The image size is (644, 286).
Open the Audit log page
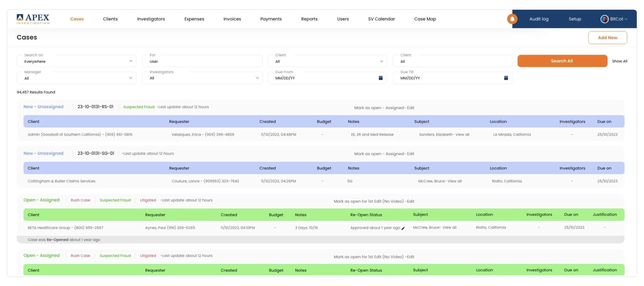tap(539, 19)
